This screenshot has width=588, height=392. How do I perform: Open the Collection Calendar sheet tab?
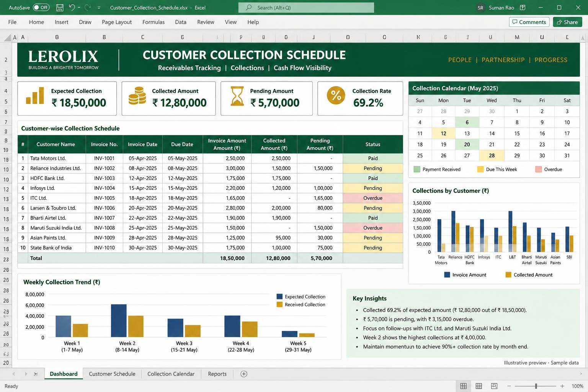[x=171, y=374]
